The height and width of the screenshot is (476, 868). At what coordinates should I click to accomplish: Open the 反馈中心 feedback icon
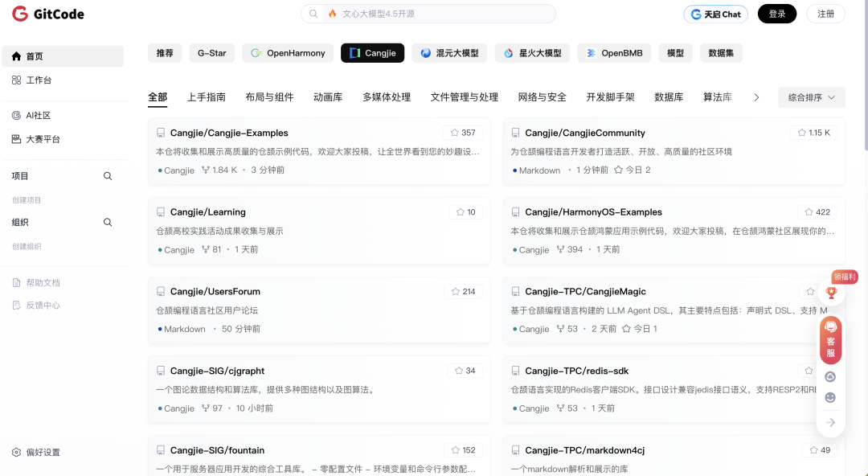(16, 306)
